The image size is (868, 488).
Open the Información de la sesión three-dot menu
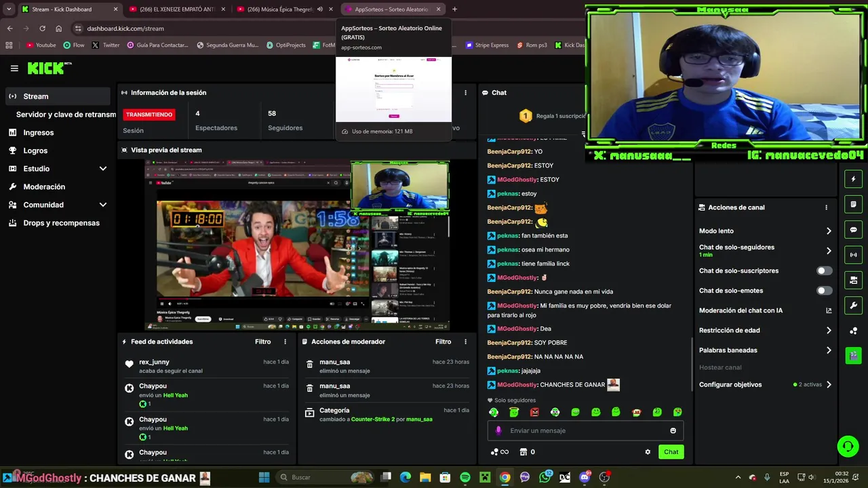pyautogui.click(x=465, y=93)
